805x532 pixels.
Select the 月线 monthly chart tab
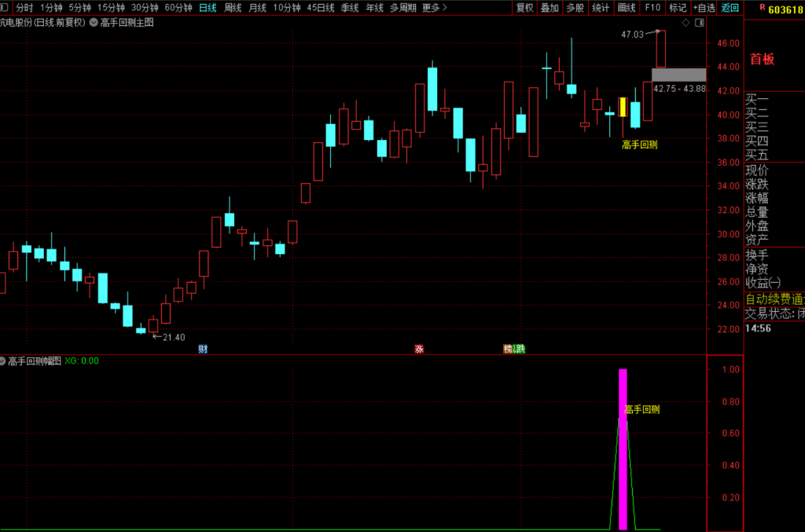click(257, 8)
